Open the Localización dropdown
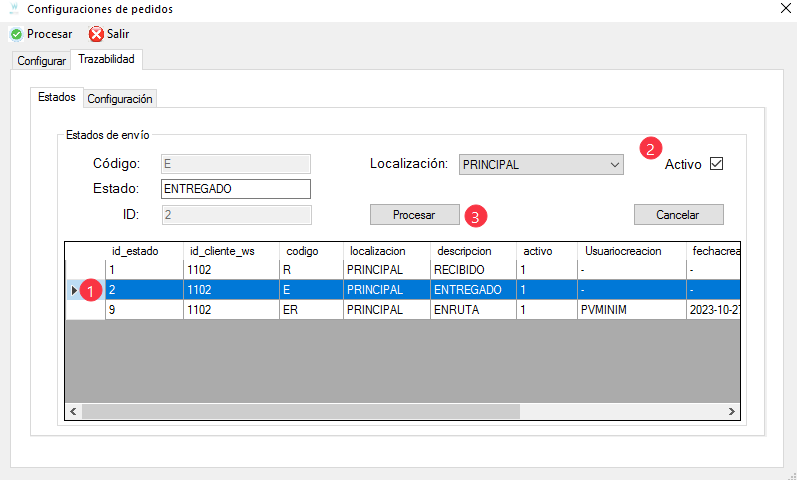Image resolution: width=797 pixels, height=480 pixels. click(x=541, y=165)
